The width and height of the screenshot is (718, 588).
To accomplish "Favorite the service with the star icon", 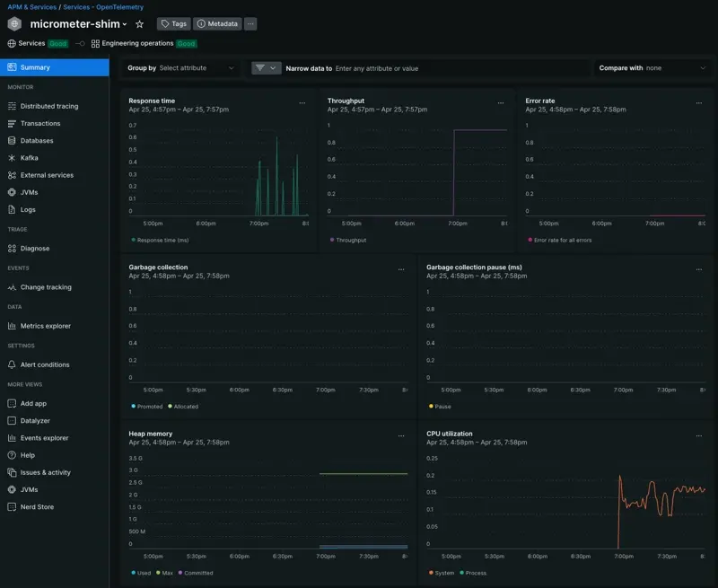I will (140, 24).
